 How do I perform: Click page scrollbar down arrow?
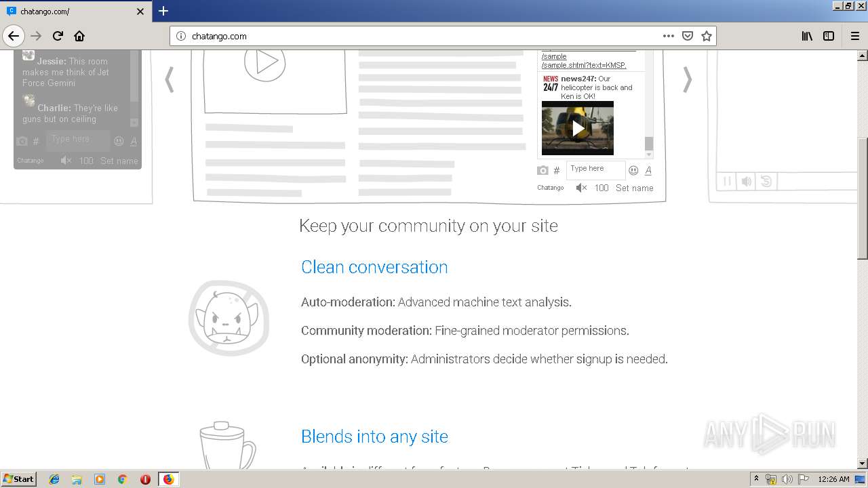pos(862,464)
